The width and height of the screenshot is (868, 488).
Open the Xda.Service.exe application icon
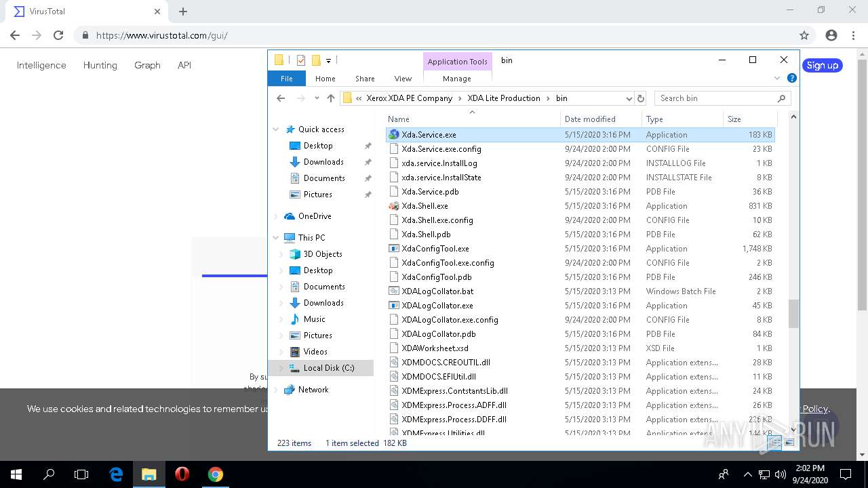[x=394, y=135]
